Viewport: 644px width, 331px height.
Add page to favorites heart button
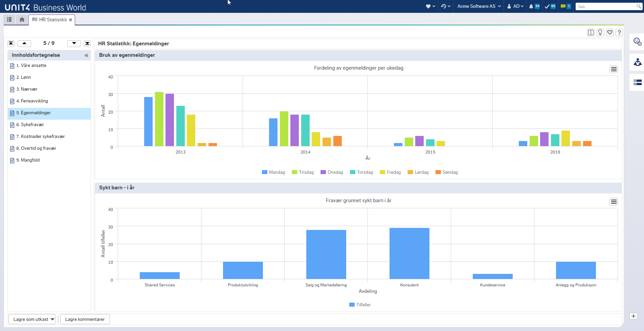click(610, 32)
